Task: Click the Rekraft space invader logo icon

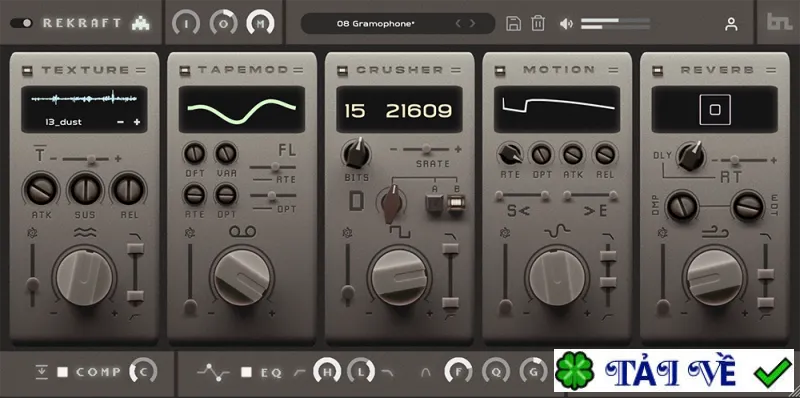Action: (140, 23)
